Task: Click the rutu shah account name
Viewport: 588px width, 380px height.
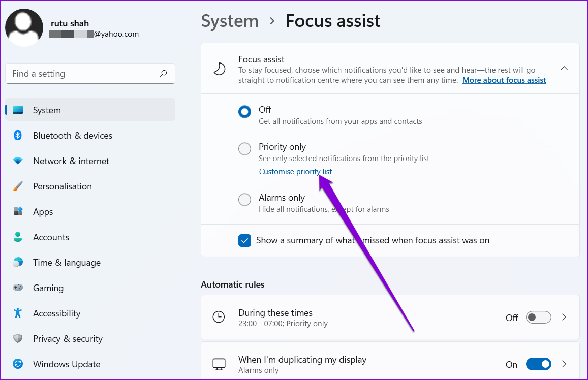Action: [70, 23]
